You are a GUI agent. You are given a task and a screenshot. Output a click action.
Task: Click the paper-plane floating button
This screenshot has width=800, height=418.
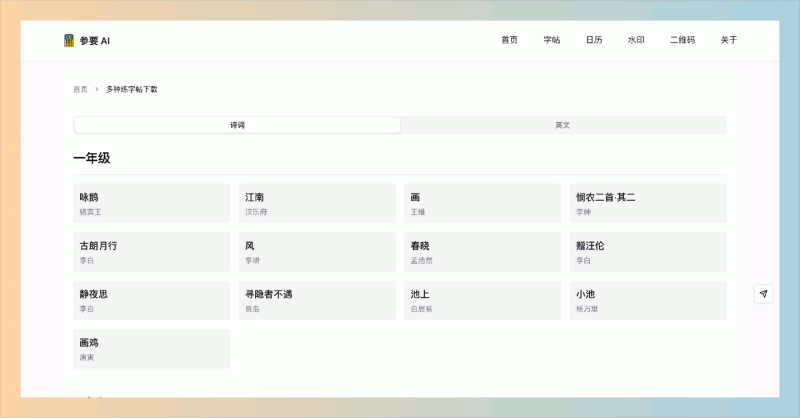tap(763, 294)
